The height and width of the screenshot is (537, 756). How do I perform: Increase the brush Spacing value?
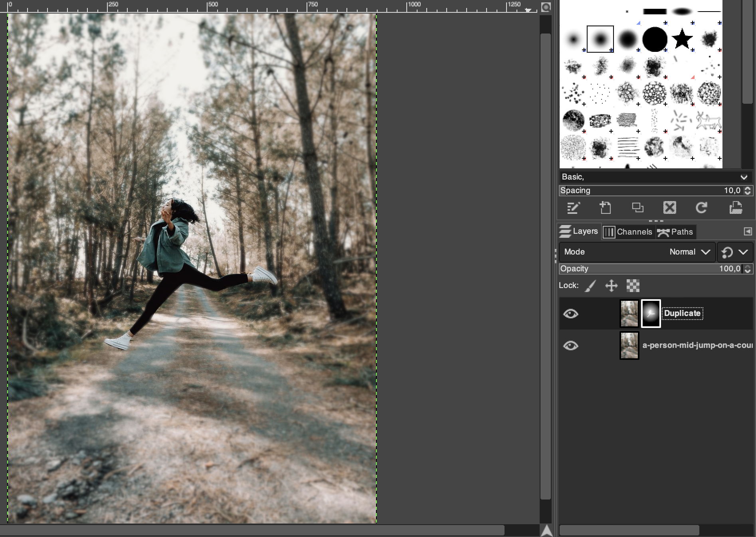(748, 188)
